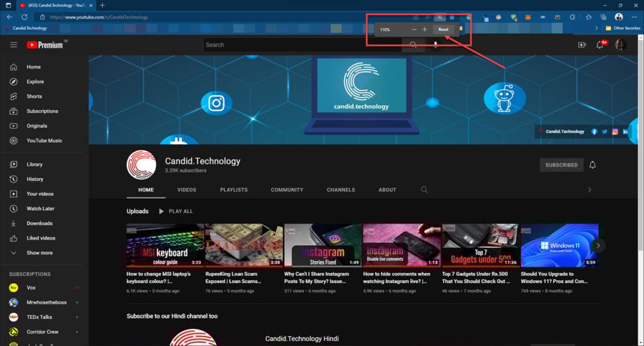Open the YouTube account avatar menu
Image resolution: width=644 pixels, height=346 pixels.
[621, 45]
